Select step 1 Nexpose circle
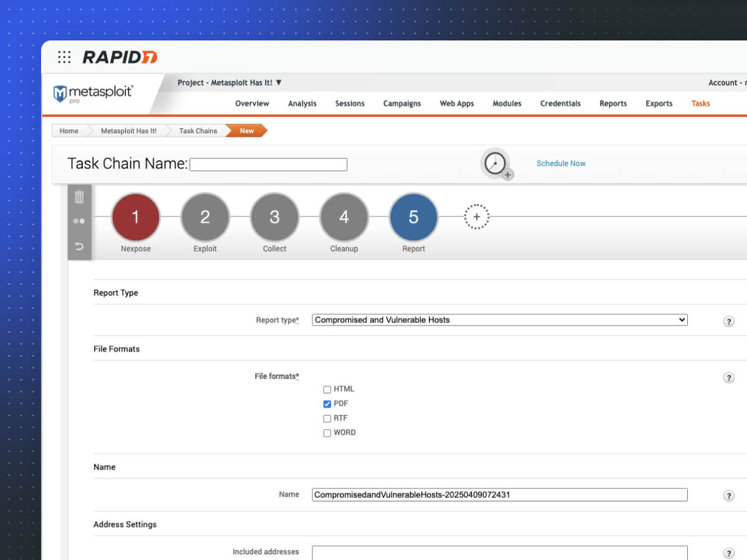The image size is (747, 560). [x=136, y=217]
